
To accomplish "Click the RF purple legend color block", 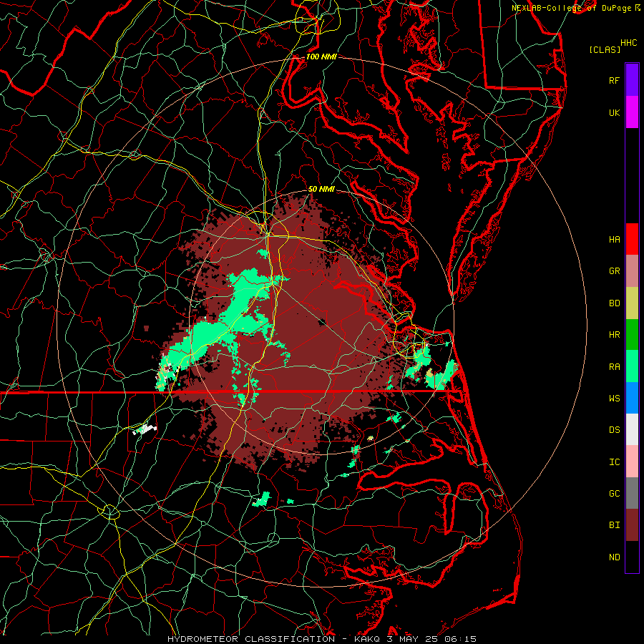I will pyautogui.click(x=632, y=80).
